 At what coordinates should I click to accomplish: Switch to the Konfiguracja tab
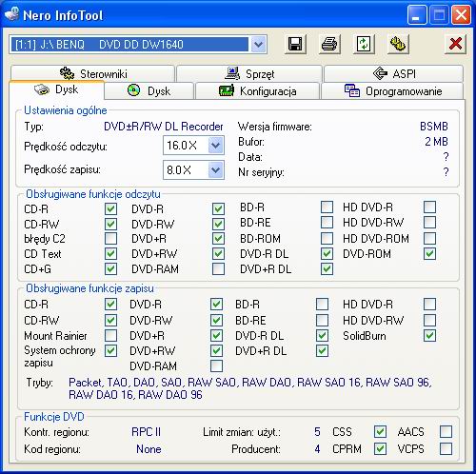[x=257, y=91]
